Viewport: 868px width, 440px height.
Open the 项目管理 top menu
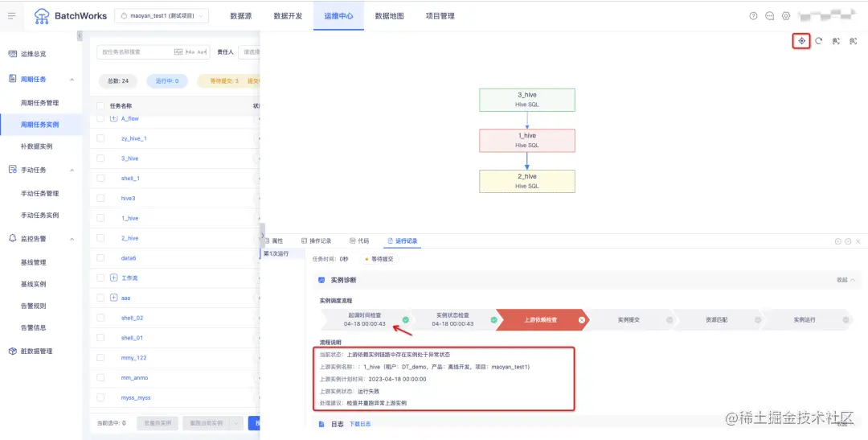click(x=440, y=16)
